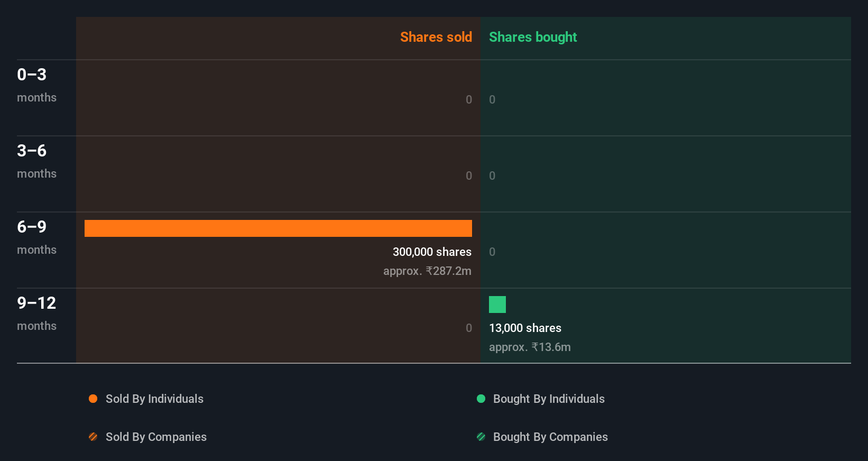Select the Shares sold column header
The image size is (868, 461).
(x=436, y=37)
